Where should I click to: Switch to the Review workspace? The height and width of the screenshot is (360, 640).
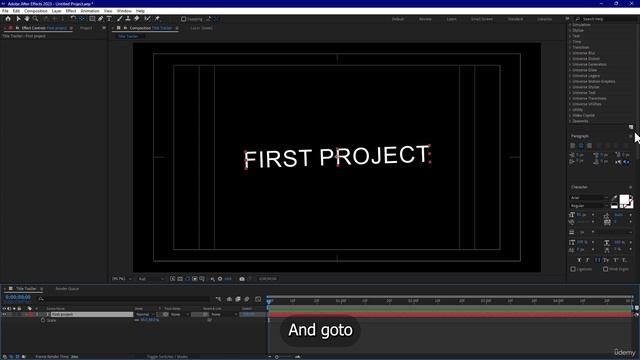425,19
